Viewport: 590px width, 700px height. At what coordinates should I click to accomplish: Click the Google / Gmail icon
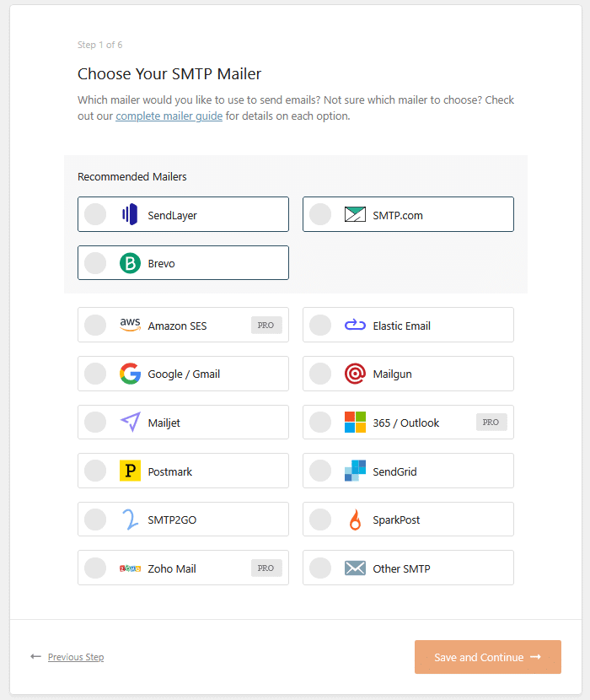coord(130,374)
